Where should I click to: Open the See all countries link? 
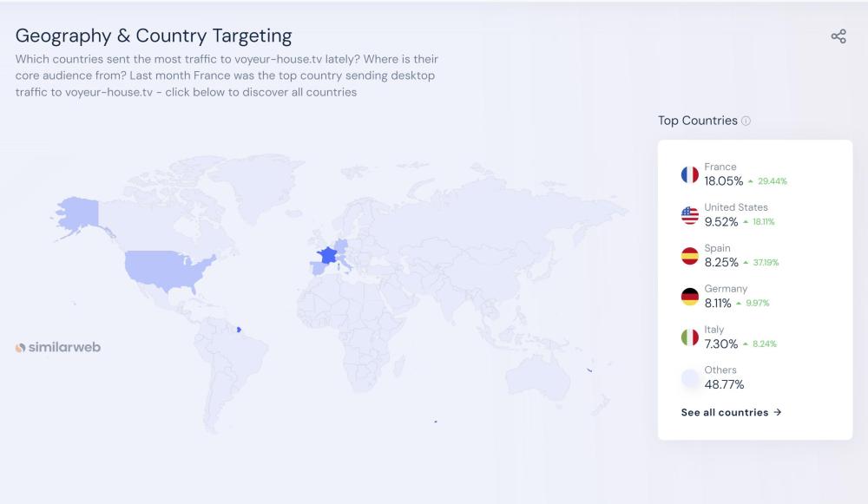(x=731, y=412)
